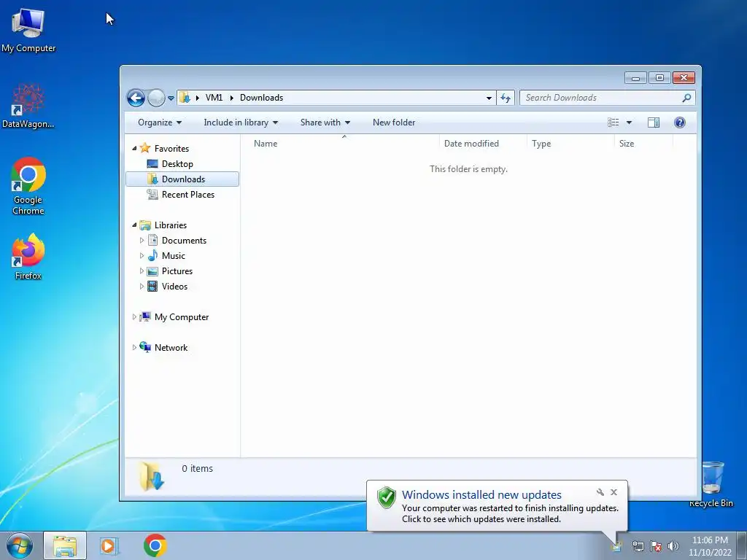Go back in Explorer history
This screenshot has width=747, height=560.
tap(136, 98)
